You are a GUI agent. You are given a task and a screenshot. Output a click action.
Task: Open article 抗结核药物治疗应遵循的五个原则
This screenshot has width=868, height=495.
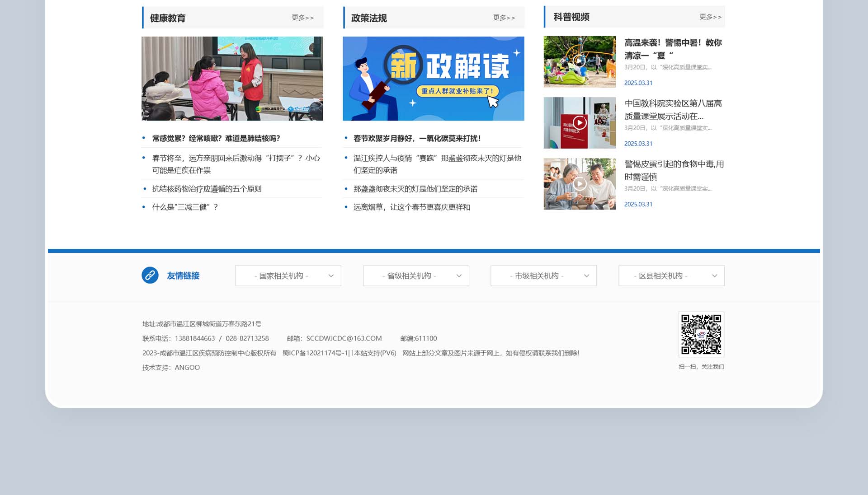pyautogui.click(x=207, y=189)
